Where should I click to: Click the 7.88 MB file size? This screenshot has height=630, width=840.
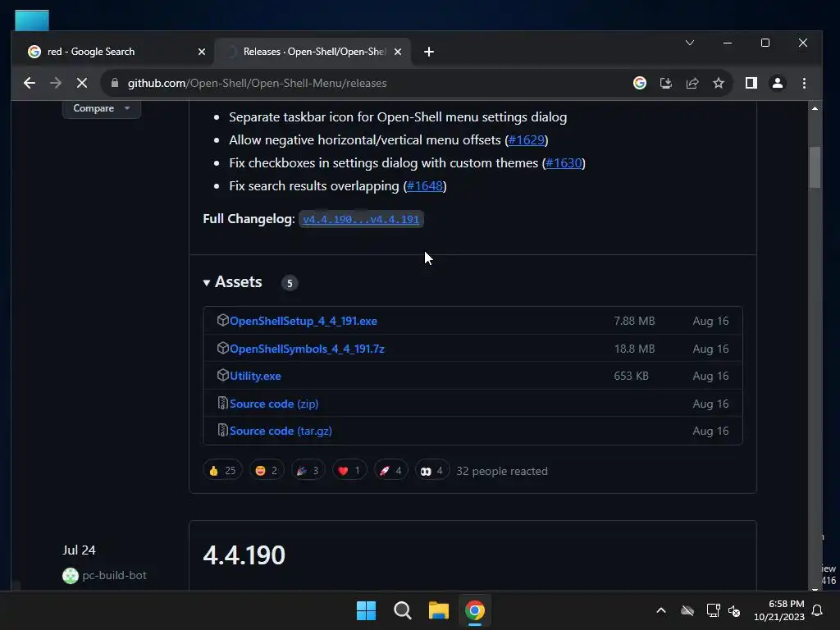coord(634,321)
